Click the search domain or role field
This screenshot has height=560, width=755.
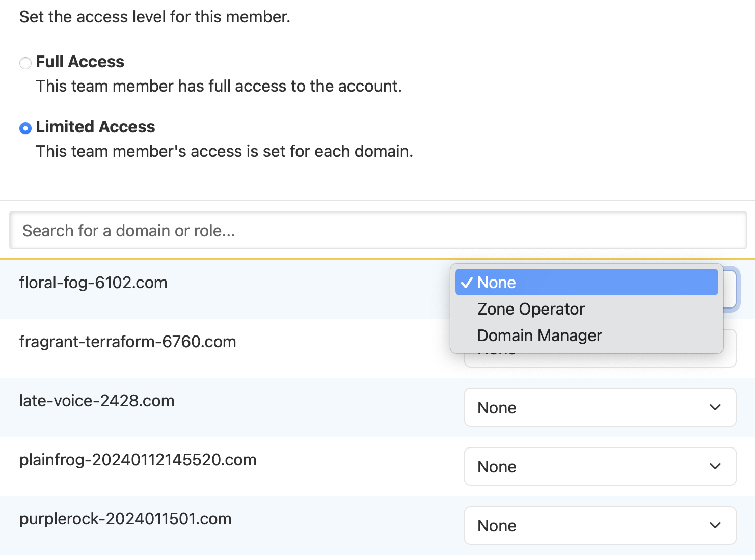(x=377, y=230)
